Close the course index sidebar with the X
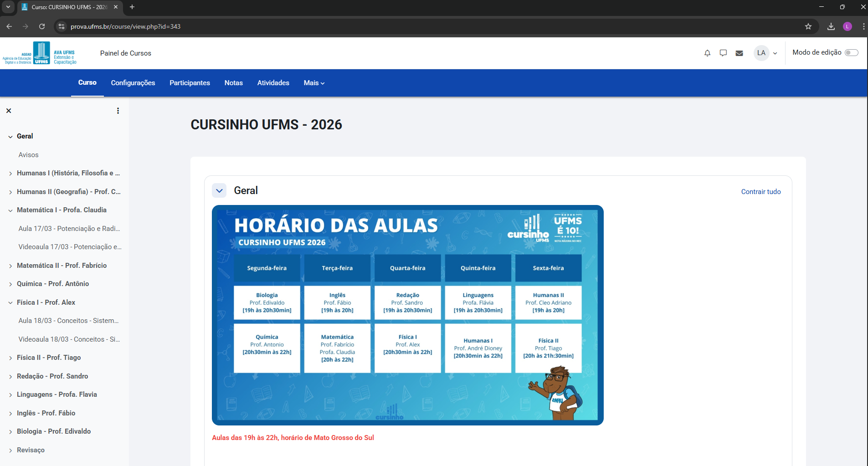This screenshot has width=868, height=466. tap(9, 111)
